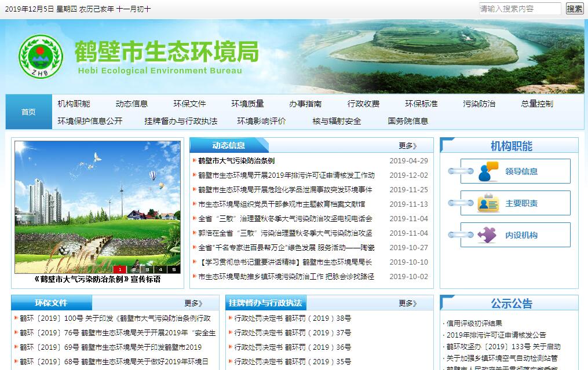This screenshot has height=370, width=588.
Task: Open the 污染防治 menu item
Action: [x=479, y=104]
